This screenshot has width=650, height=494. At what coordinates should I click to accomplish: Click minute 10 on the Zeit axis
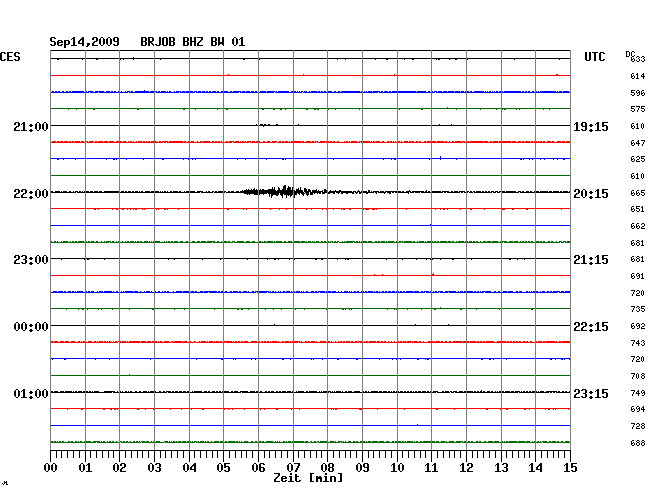397,468
